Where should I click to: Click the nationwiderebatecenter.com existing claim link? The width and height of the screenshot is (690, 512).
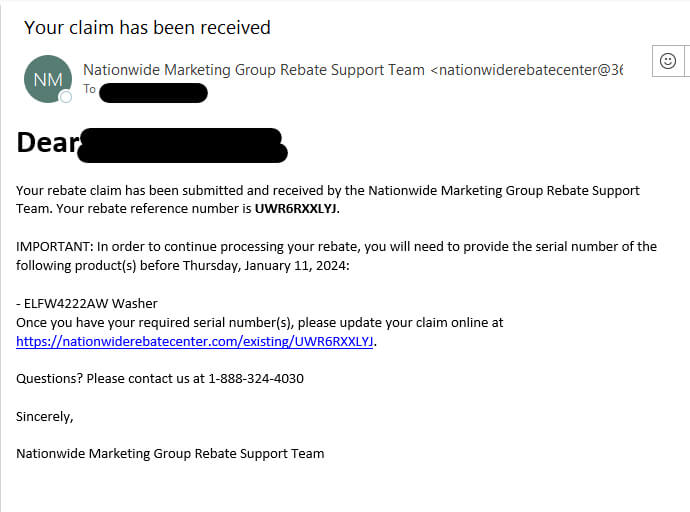(x=195, y=341)
